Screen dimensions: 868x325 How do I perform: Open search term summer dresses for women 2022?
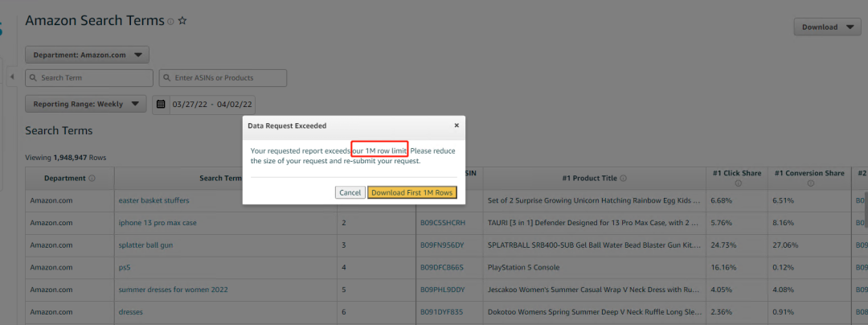(174, 290)
